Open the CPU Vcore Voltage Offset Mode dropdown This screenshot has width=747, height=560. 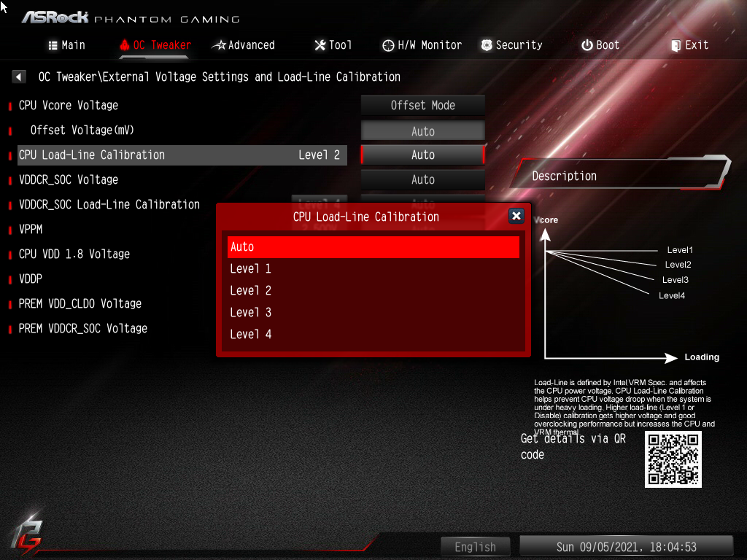point(422,105)
